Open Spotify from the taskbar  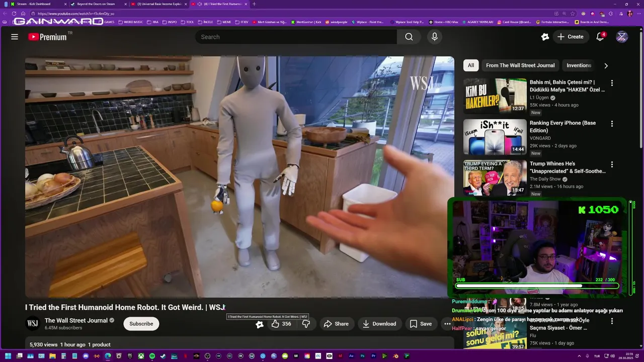coord(152,356)
